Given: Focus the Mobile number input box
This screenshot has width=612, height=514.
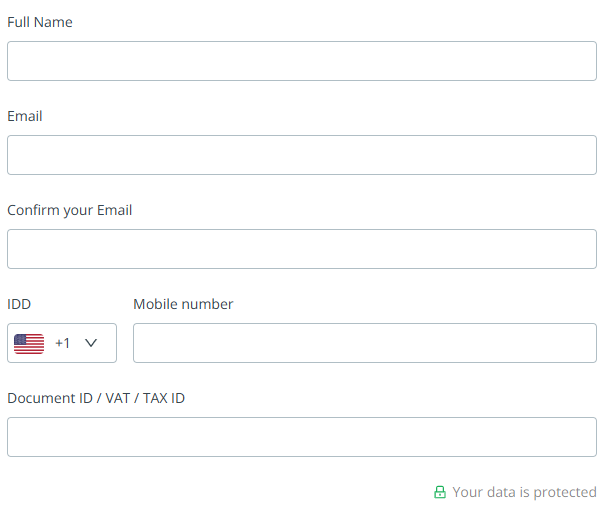Looking at the screenshot, I should [364, 343].
